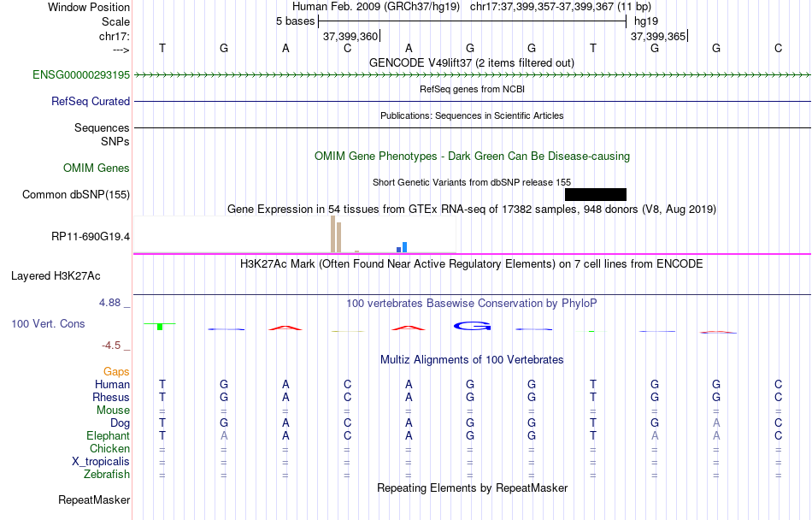The image size is (812, 520).
Task: Select the Layered H3K27Ac track label
Action: tap(56, 276)
